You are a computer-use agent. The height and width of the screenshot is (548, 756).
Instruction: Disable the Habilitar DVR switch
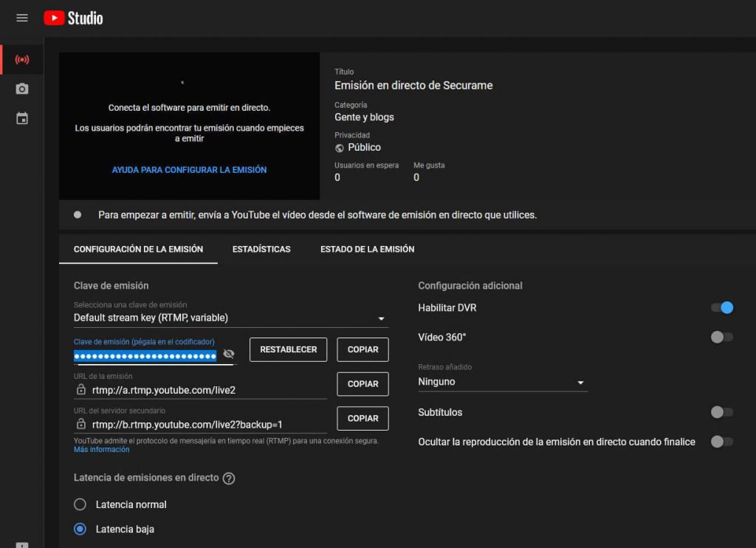722,307
